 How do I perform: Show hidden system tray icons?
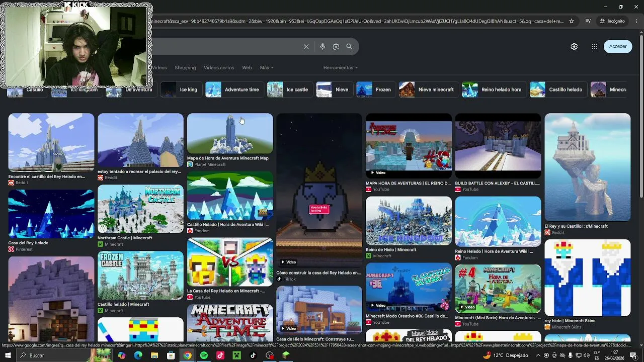coord(538,355)
